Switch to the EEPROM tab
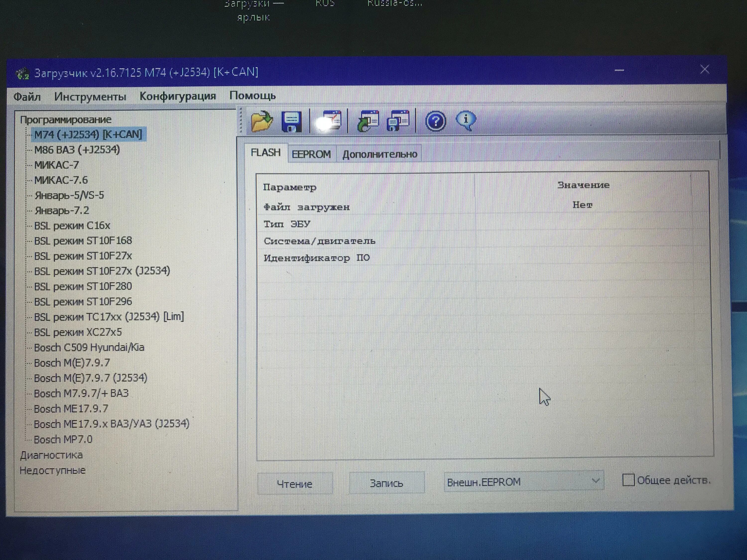 pos(311,154)
